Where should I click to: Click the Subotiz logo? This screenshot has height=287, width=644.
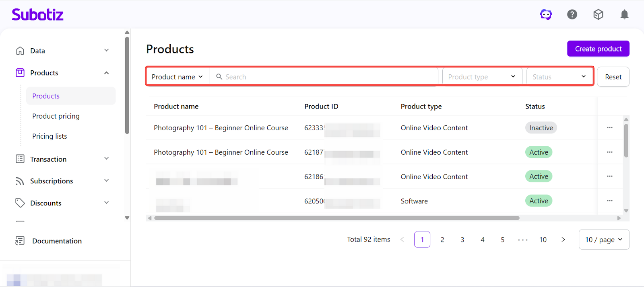tap(38, 15)
